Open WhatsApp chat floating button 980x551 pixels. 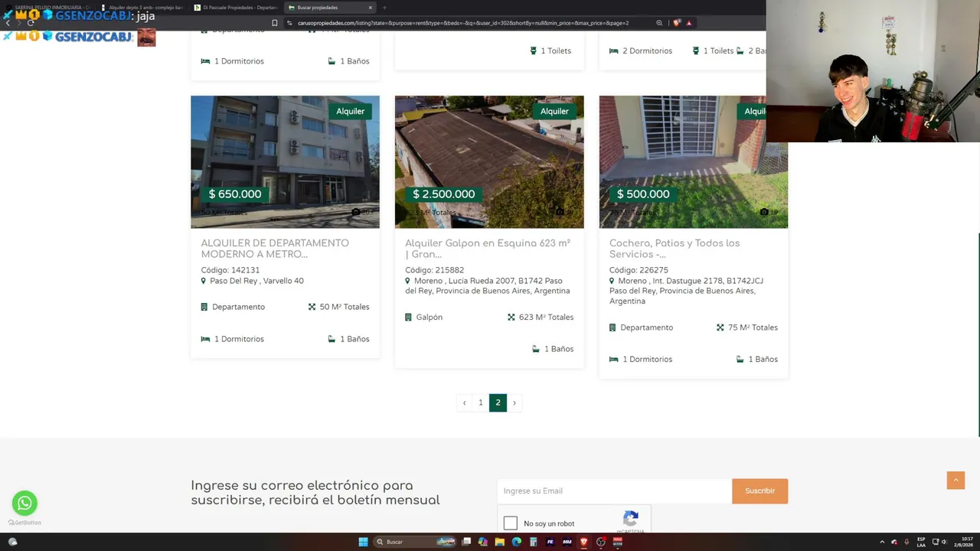coord(24,503)
